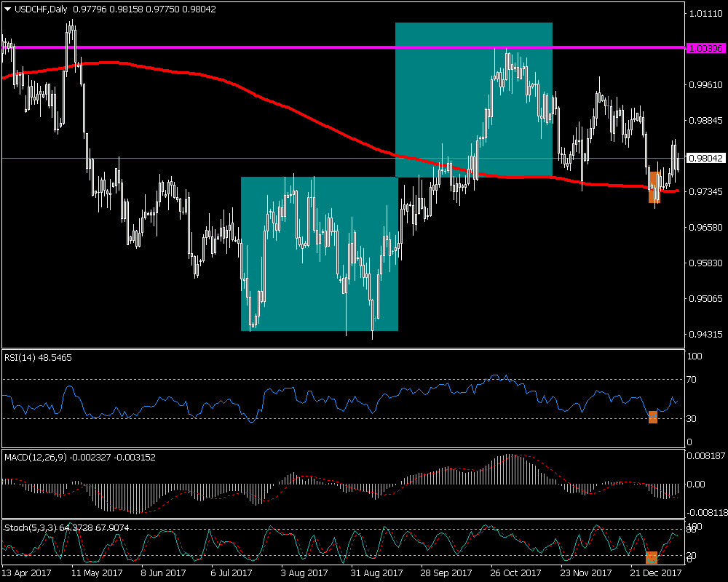Click the 26 Oct 2017 date on time axis
This screenshot has height=582, width=728.
(513, 573)
